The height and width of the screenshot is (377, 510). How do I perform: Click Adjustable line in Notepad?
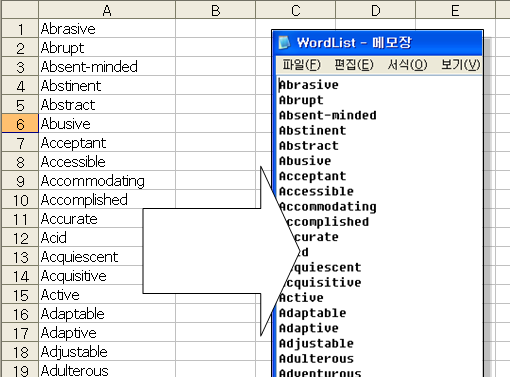316,343
